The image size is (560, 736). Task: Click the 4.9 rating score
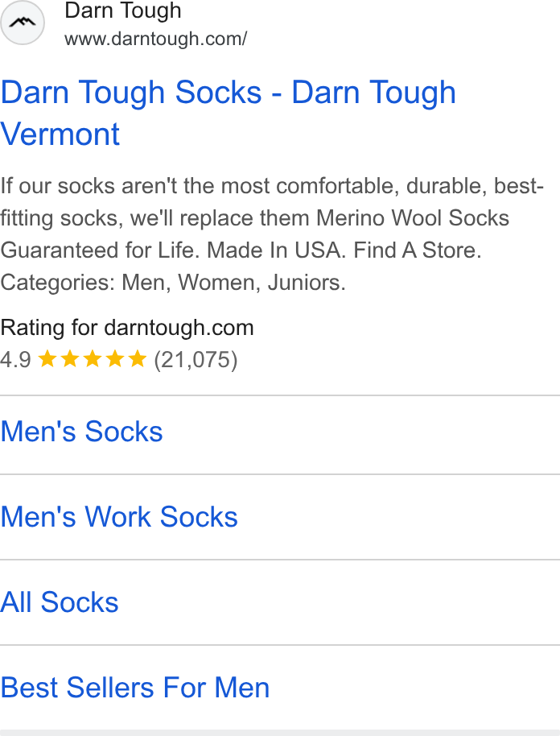15,360
